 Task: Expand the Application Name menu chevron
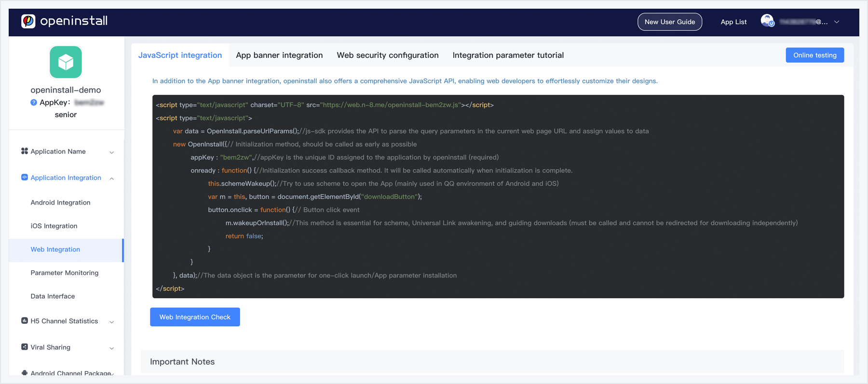112,152
